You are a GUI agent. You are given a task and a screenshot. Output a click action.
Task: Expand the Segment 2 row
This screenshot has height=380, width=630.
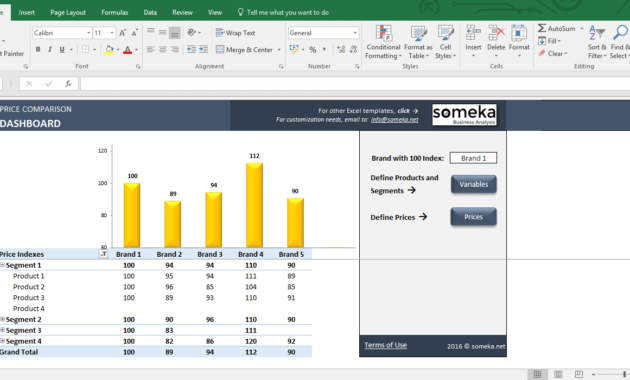[x=2, y=319]
